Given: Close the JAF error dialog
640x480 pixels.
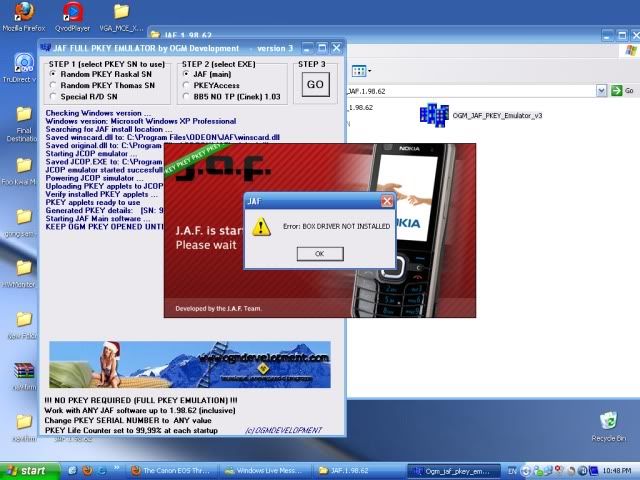Looking at the screenshot, I should coord(387,201).
